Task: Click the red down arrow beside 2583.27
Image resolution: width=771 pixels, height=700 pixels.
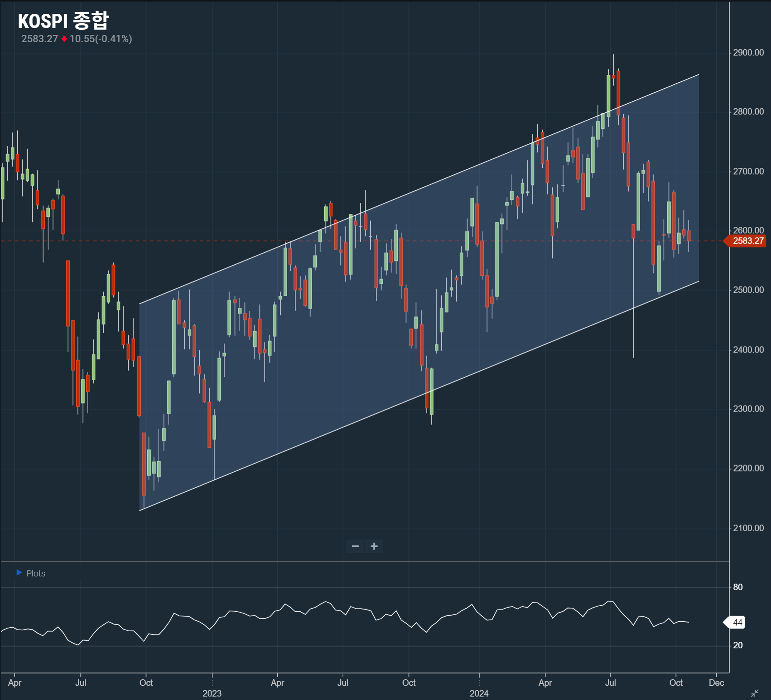Action: point(64,39)
